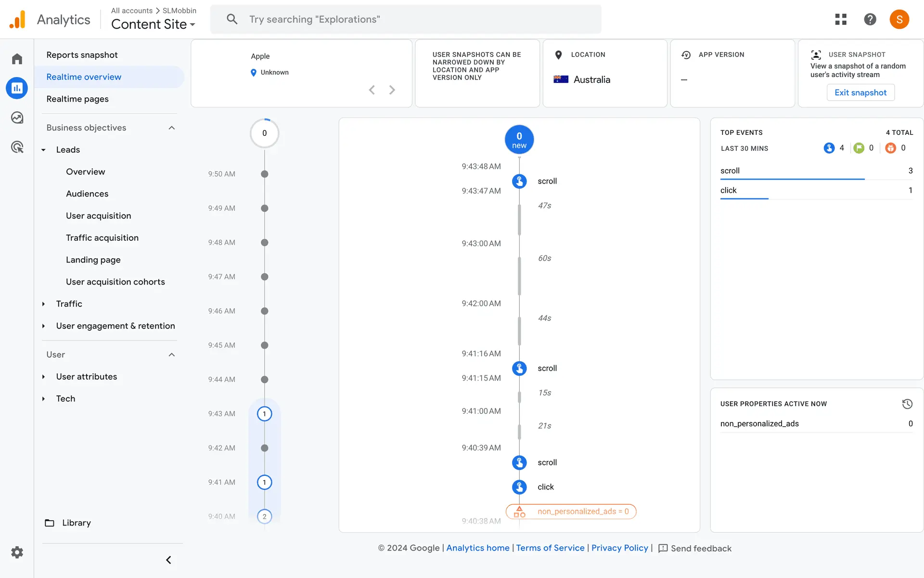924x578 pixels.
Task: Click the orange S account avatar
Action: [x=899, y=19]
